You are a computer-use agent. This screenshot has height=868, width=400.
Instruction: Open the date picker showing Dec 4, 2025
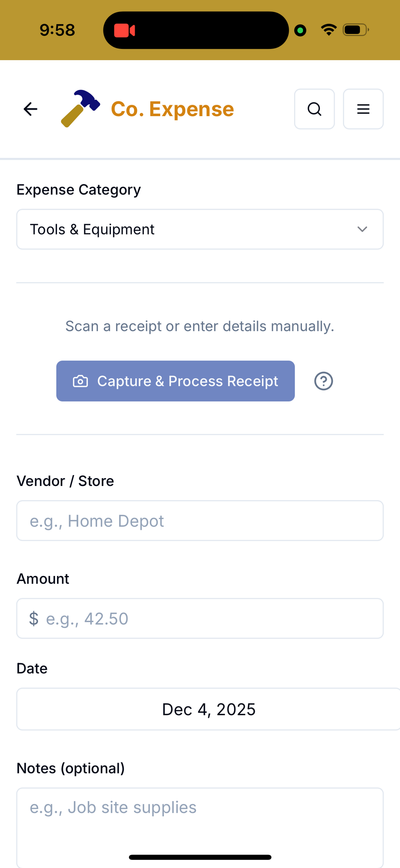209,709
